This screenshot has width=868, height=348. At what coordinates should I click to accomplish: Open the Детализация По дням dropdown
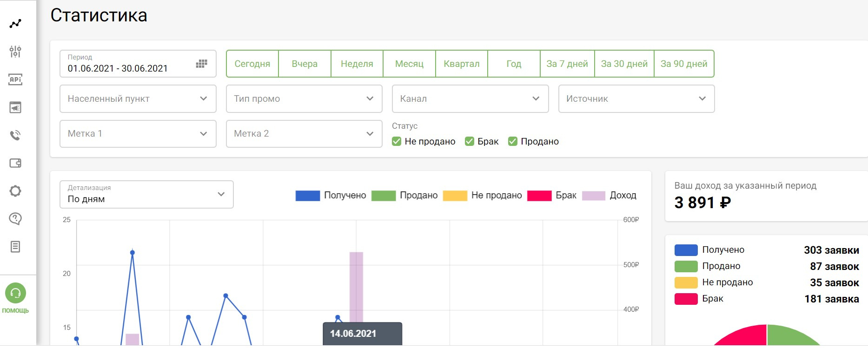146,194
